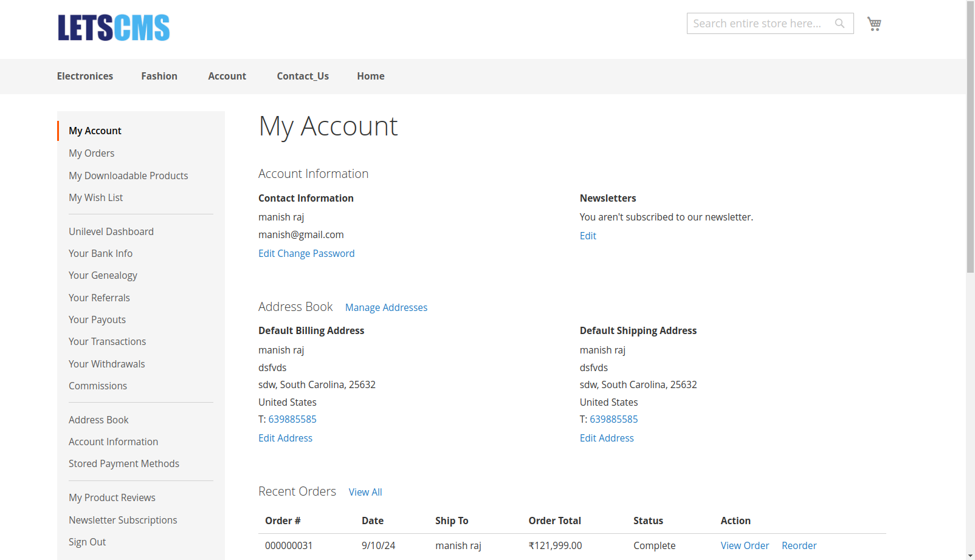Click in the search entire store field
Screen dimensions: 975x560
[760, 23]
